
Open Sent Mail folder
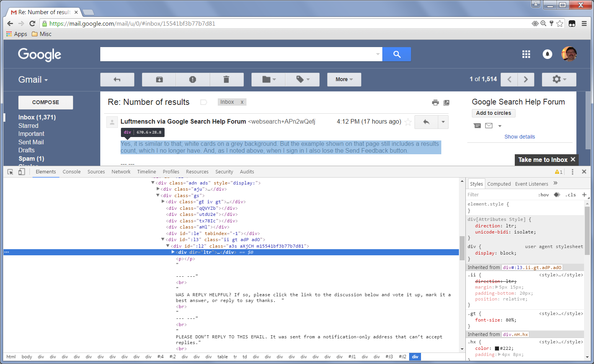(31, 142)
